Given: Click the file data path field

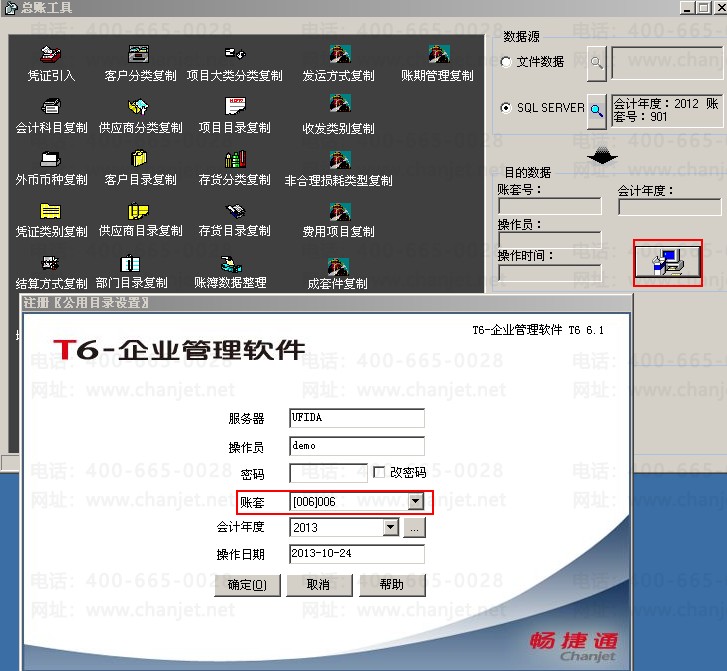Looking at the screenshot, I should (x=667, y=63).
